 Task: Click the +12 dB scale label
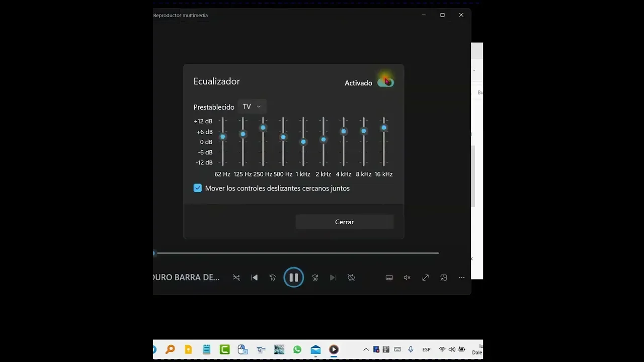(203, 121)
